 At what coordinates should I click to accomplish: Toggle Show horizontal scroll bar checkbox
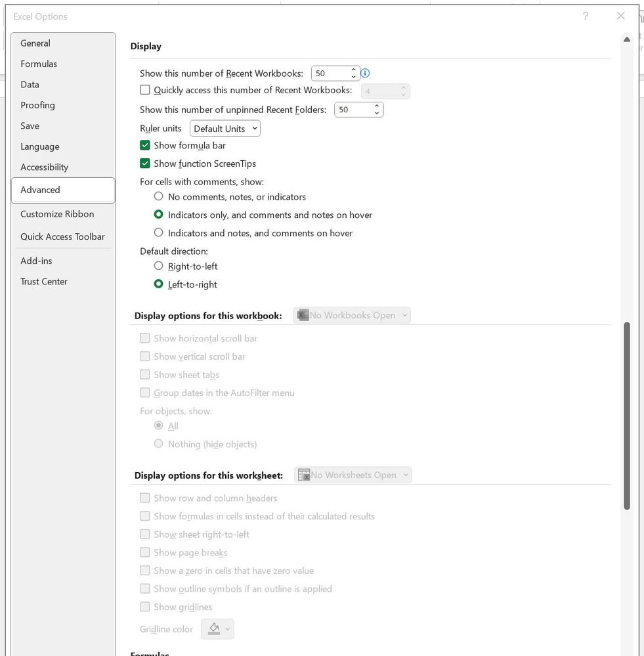144,338
